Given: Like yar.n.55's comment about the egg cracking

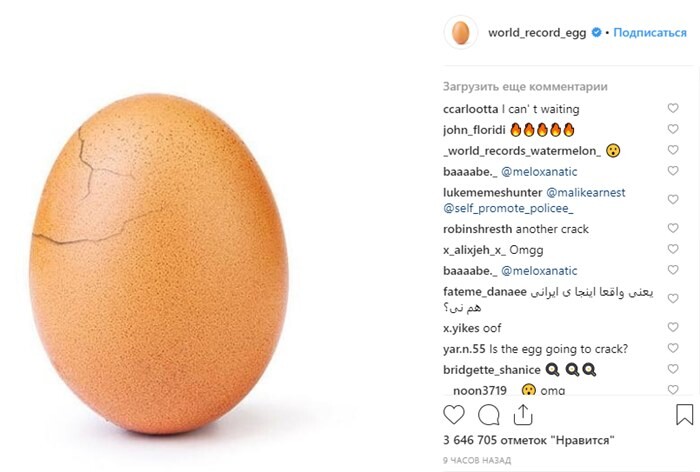Looking at the screenshot, I should coord(673,348).
